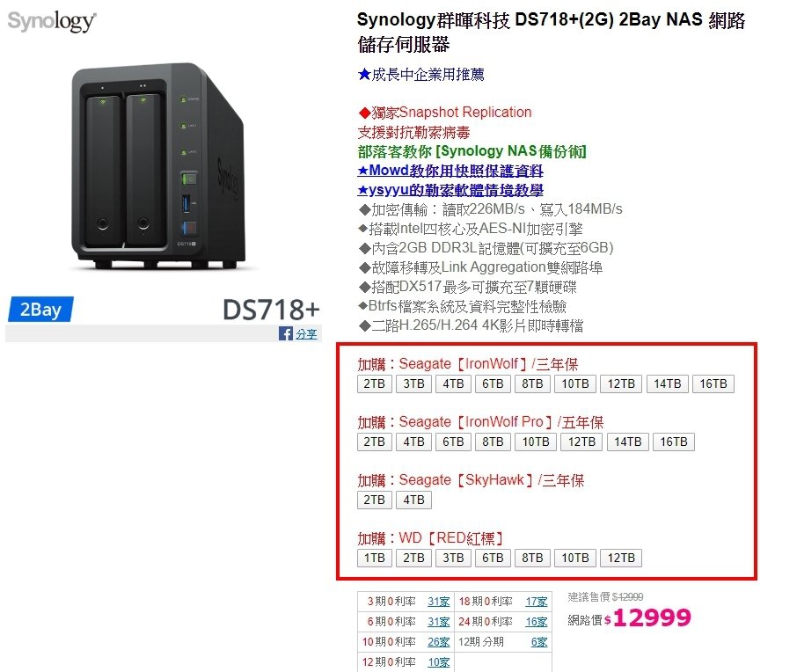This screenshot has width=797, height=672.
Task: Choose the 14TB IronWolf Pro drive
Action: (628, 442)
